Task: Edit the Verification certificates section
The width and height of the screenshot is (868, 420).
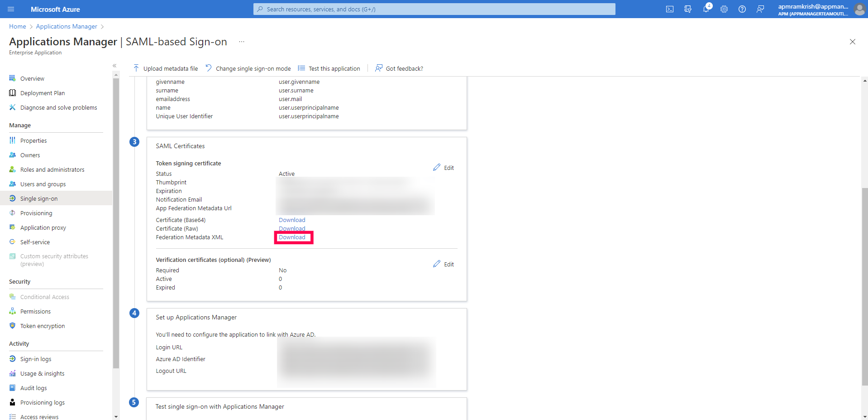Action: (444, 264)
